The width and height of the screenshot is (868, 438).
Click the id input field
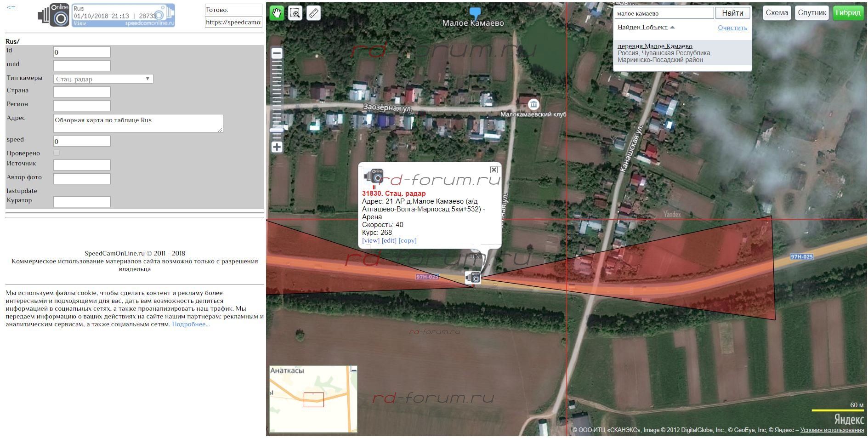click(x=82, y=52)
